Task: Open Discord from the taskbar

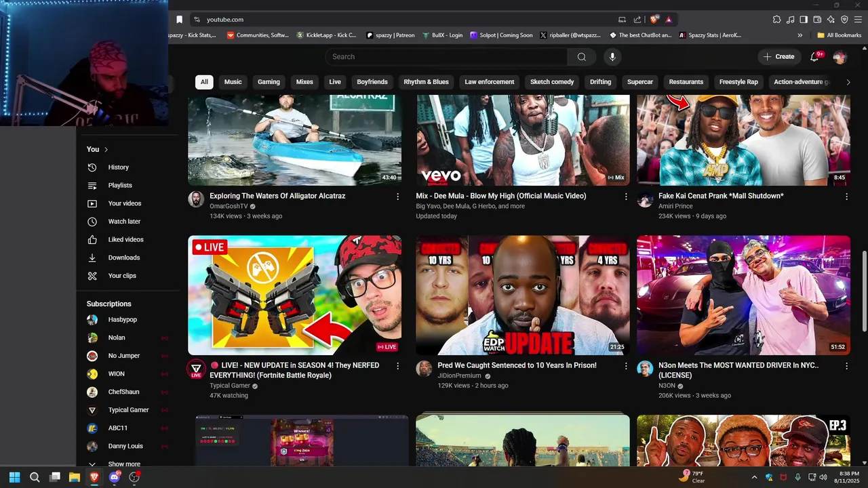Action: coord(114,477)
